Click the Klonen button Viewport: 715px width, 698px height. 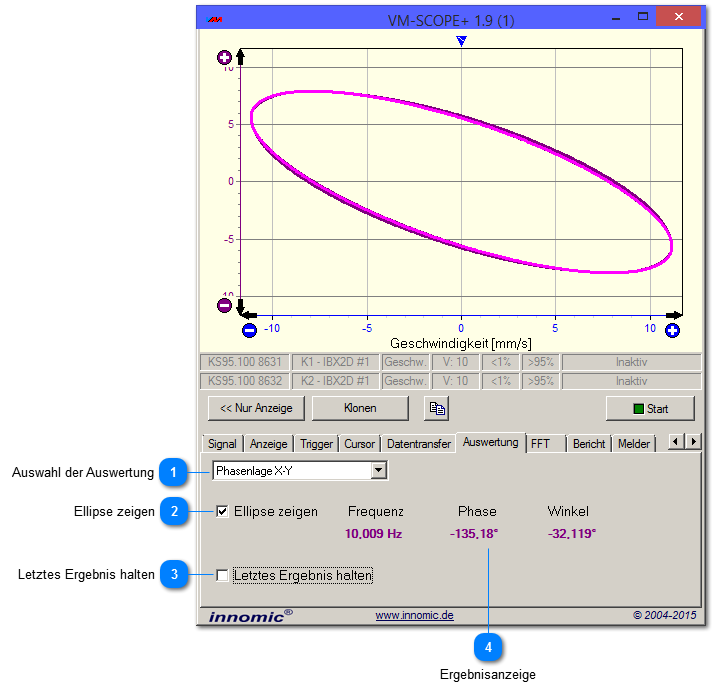point(360,408)
